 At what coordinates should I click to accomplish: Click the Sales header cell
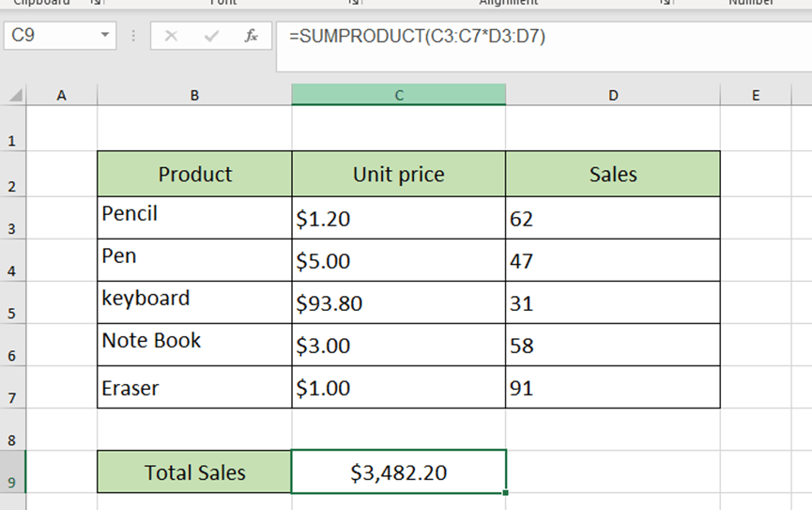(x=613, y=174)
